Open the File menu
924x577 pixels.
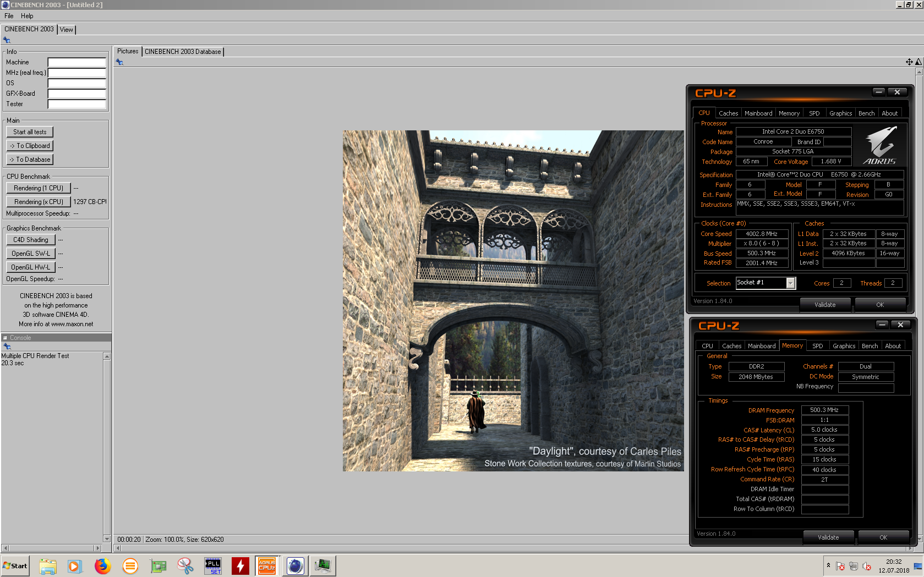[9, 16]
